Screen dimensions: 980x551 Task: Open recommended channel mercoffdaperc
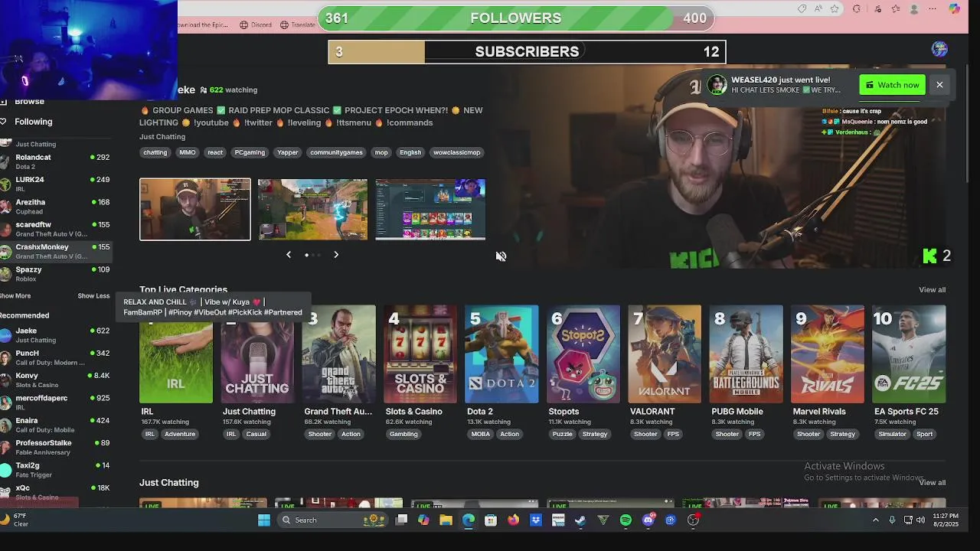[x=55, y=403]
